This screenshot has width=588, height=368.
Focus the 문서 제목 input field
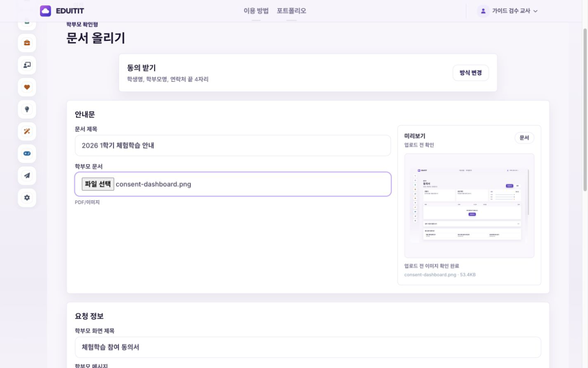[233, 146]
